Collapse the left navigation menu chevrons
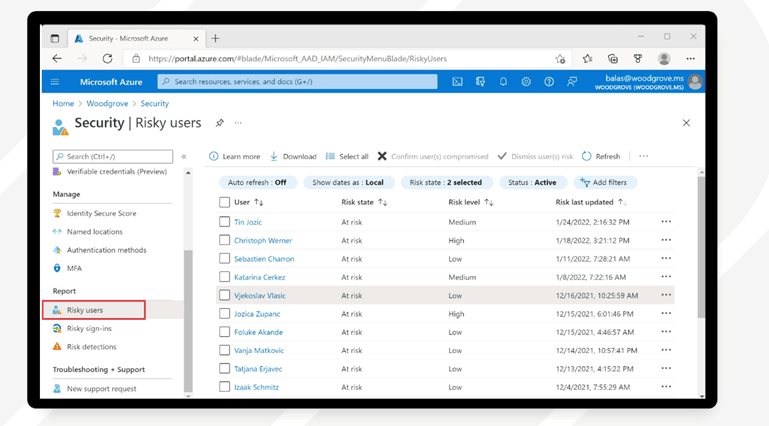 tap(184, 156)
